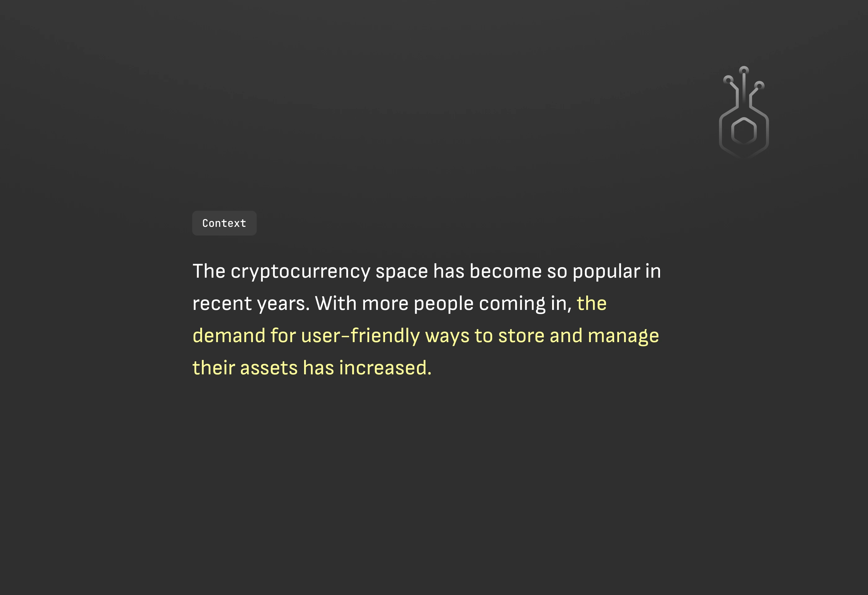Click the word "space" in the first line
This screenshot has height=595, width=868.
coord(401,271)
